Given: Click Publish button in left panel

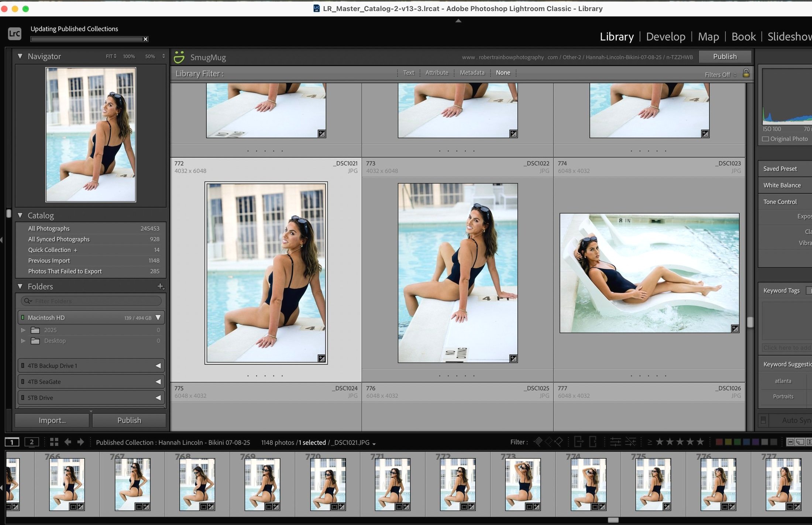Looking at the screenshot, I should (x=129, y=420).
